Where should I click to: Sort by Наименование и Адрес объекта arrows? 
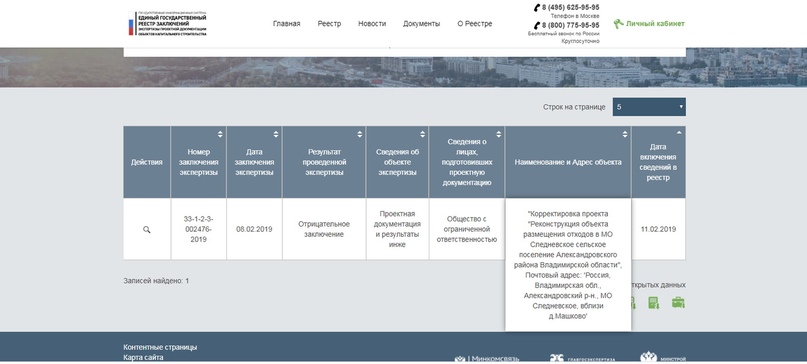(x=625, y=134)
